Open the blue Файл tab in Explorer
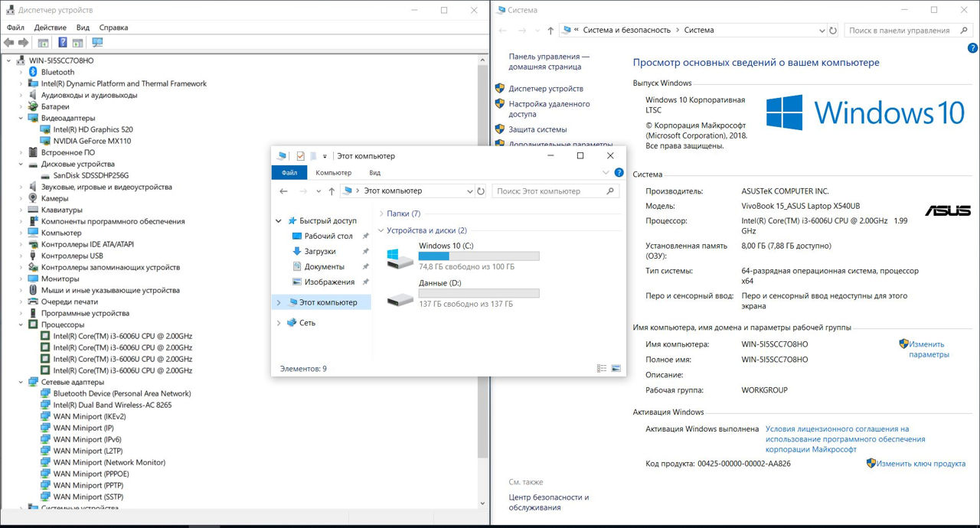The image size is (980, 528). coord(289,173)
